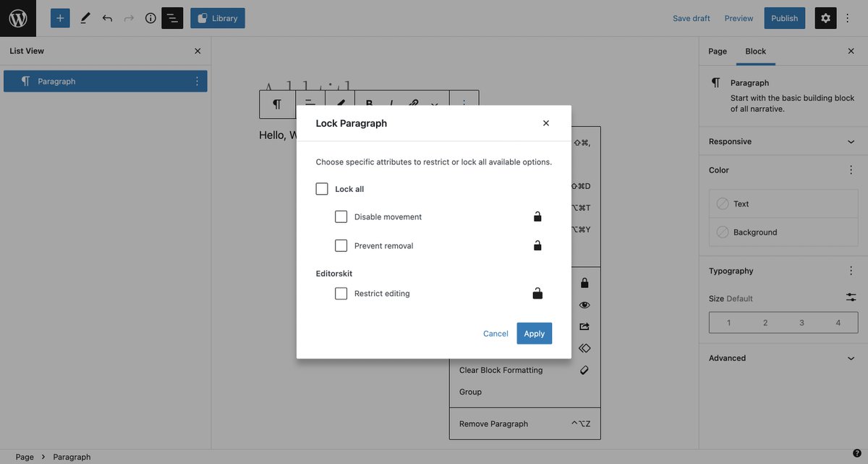Open the Text color picker
The height and width of the screenshot is (464, 868).
783,203
